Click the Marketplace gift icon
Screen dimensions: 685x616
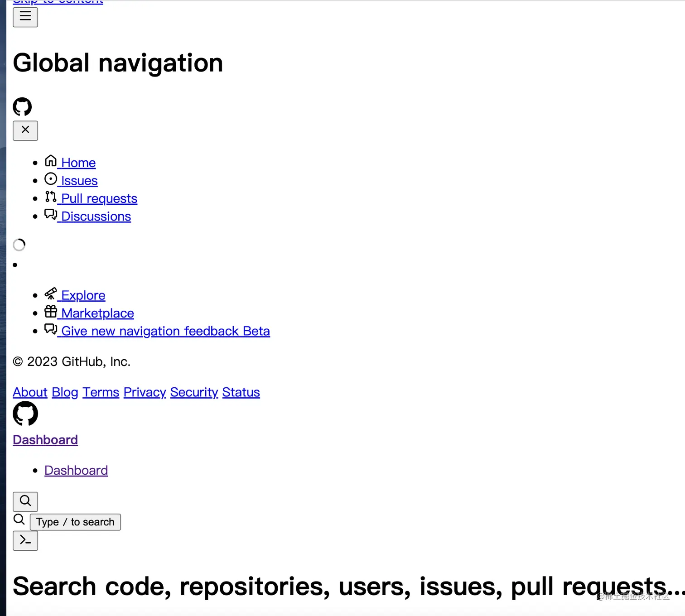(x=51, y=312)
